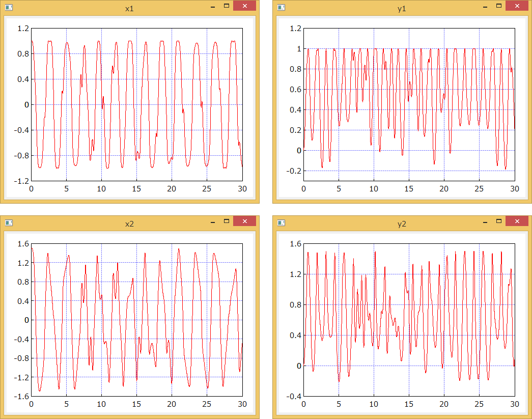Minimize the y2 plot window

point(485,222)
